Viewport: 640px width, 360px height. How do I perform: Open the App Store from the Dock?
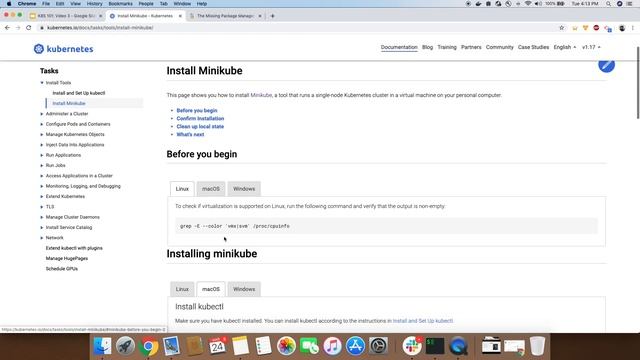pos(356,346)
